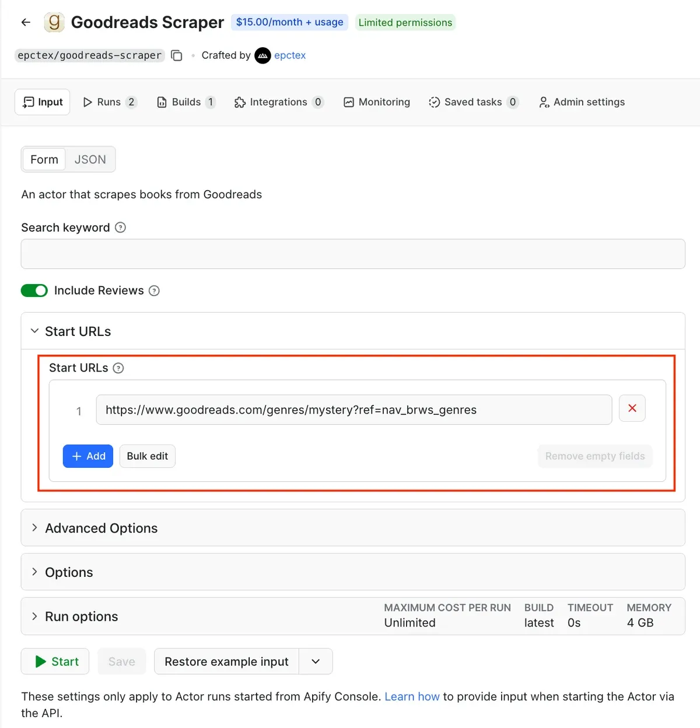Open the Saved tasks tab
This screenshot has height=728, width=700.
(474, 102)
